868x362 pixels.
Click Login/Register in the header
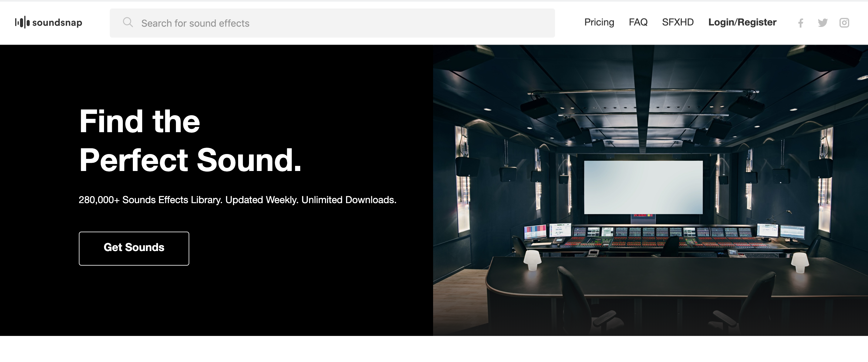click(x=742, y=22)
